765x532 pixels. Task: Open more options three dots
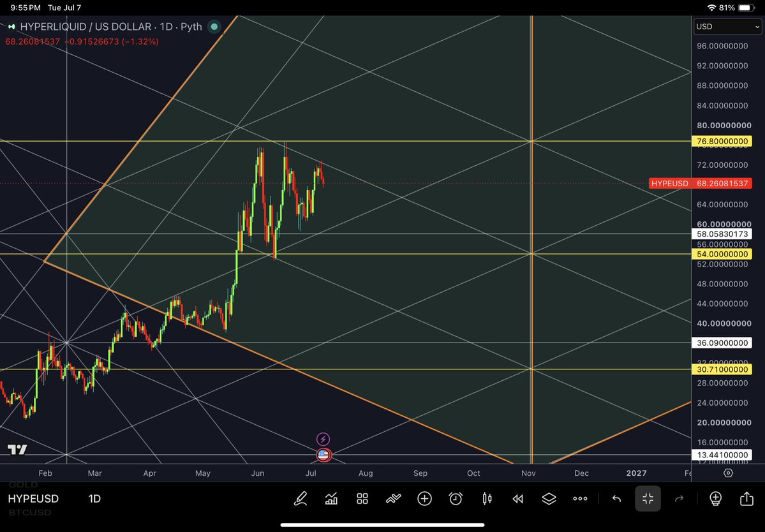point(580,498)
